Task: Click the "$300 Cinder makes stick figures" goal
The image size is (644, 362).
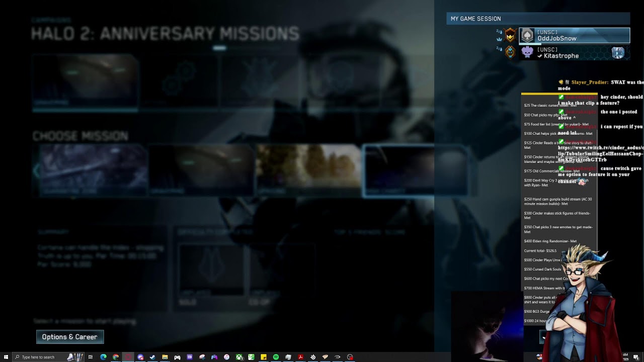Action: (557, 215)
